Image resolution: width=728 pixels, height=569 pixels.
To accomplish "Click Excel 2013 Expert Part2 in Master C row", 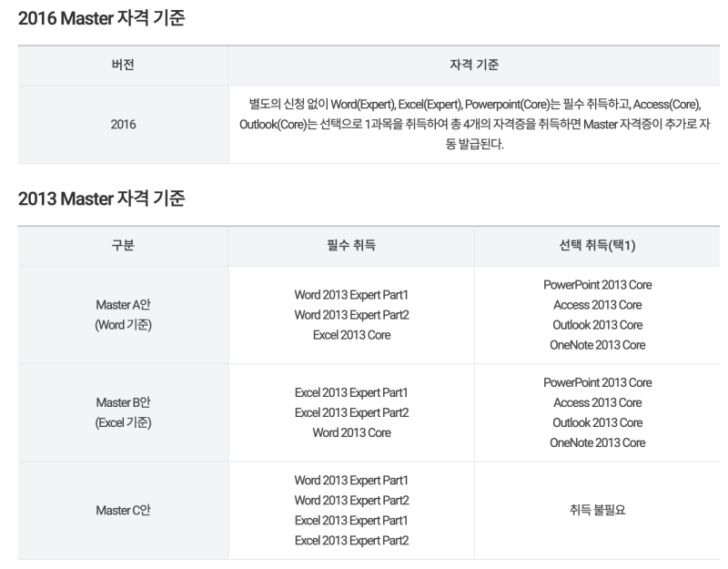I will [351, 541].
